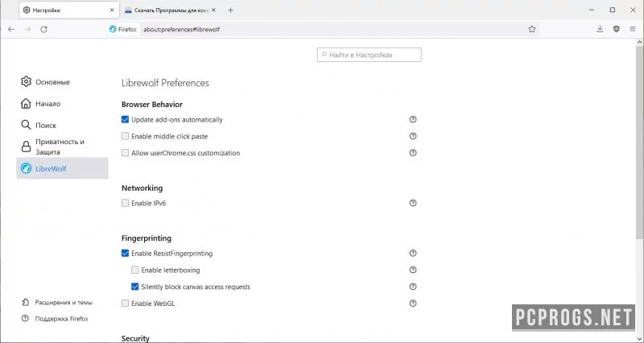Open the hamburger application menu
This screenshot has width=644, height=343.
[633, 29]
